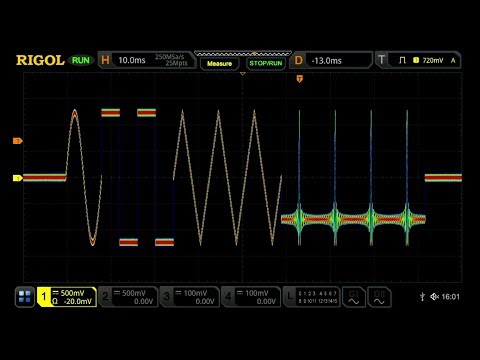480x360 pixels.
Task: Click the waveform memory position bar
Action: click(x=243, y=54)
